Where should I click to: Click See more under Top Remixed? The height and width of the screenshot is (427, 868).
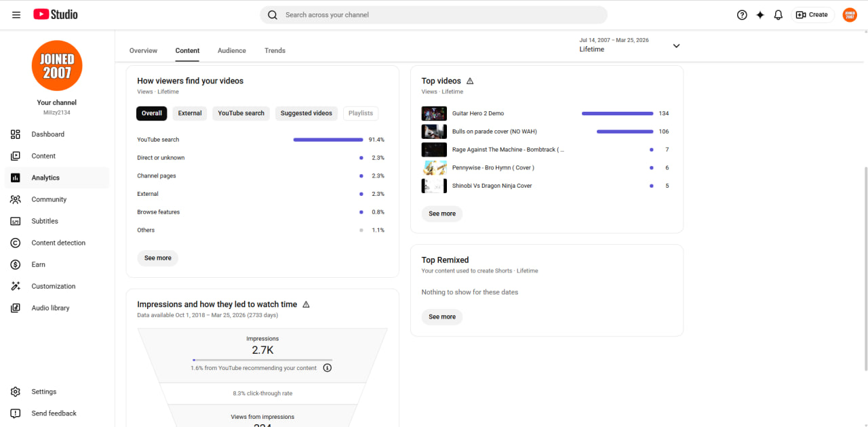tap(442, 317)
